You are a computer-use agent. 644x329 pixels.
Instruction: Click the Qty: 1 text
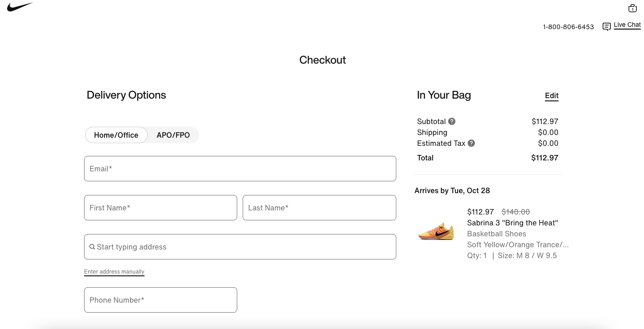tap(477, 255)
